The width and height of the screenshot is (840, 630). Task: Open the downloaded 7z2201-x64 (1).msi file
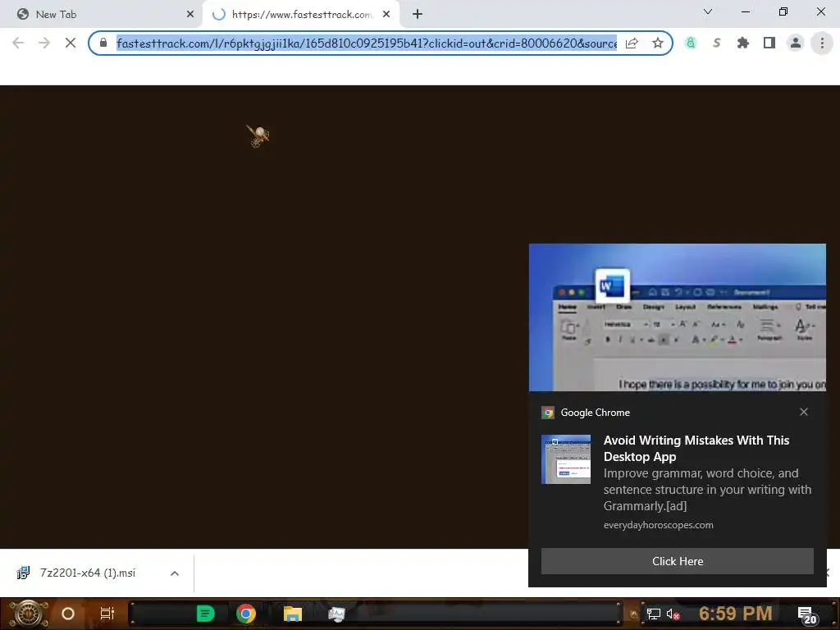tap(87, 573)
